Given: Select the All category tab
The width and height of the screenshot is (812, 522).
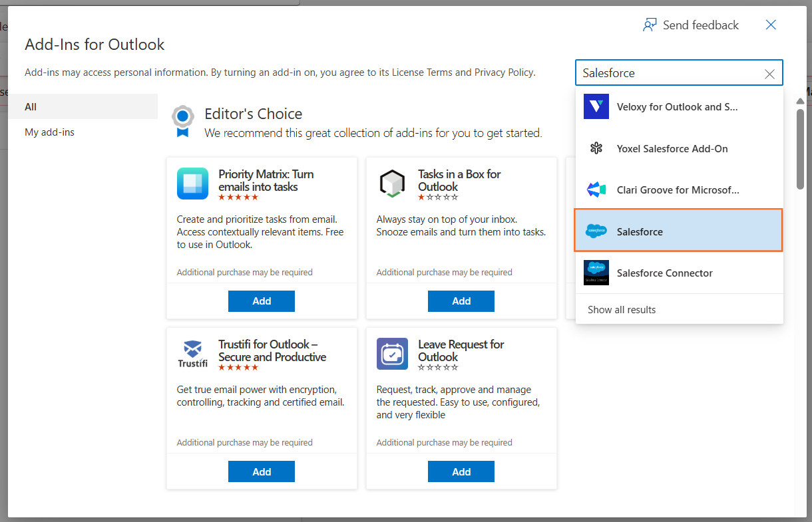Looking at the screenshot, I should point(83,107).
